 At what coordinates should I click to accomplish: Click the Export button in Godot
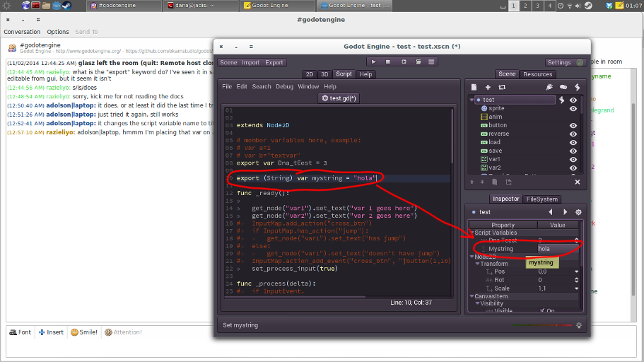point(274,62)
